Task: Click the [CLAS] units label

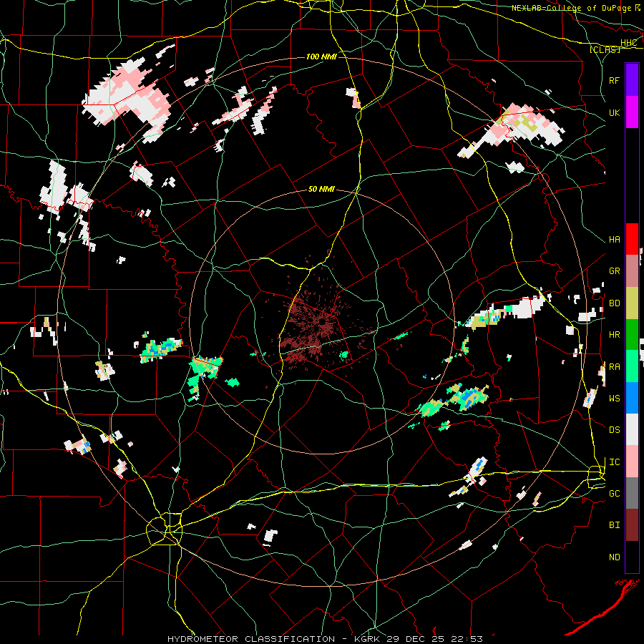Action: tap(605, 50)
